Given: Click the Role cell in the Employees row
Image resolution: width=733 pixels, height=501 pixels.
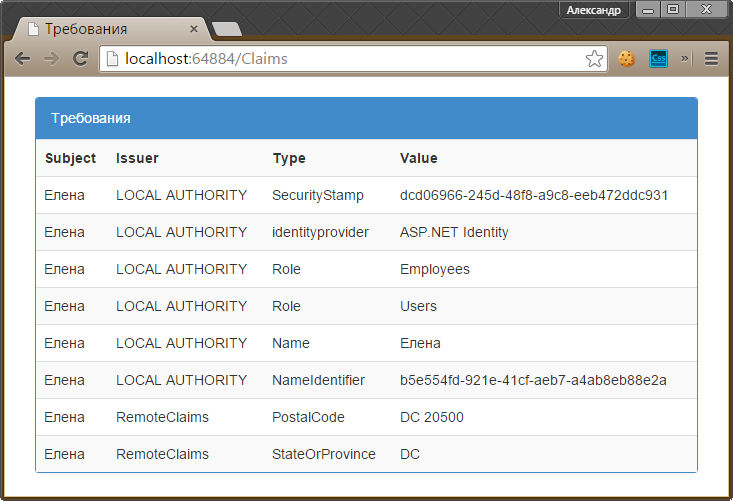Looking at the screenshot, I should [286, 269].
